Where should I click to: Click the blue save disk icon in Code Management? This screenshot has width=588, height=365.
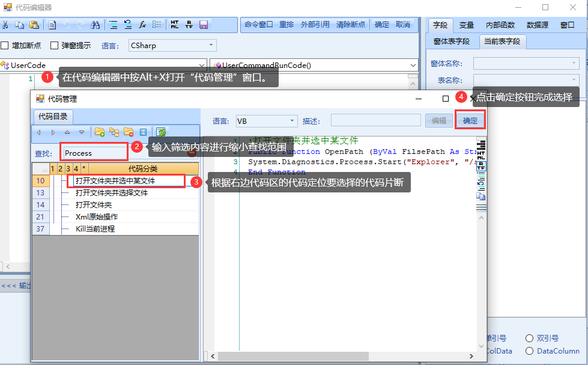tap(143, 132)
